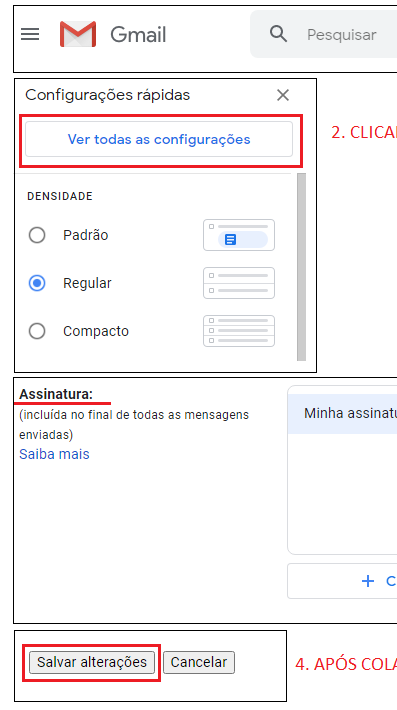Viewport: 397px width, 710px height.
Task: Click Salvar alterações button
Action: pyautogui.click(x=92, y=662)
